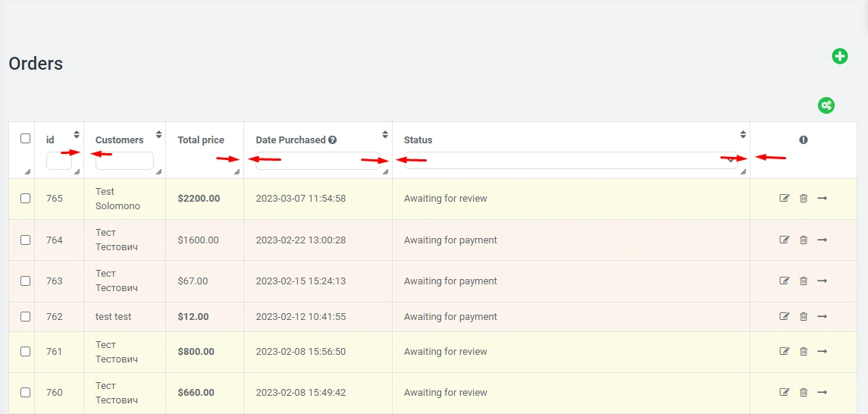Click the Date Purchased filter input
Image resolution: width=868 pixels, height=414 pixels.
pos(318,160)
